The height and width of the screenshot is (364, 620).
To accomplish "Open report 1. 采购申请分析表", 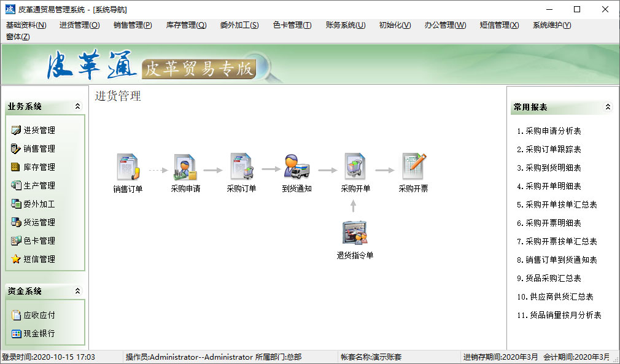I will click(x=549, y=131).
